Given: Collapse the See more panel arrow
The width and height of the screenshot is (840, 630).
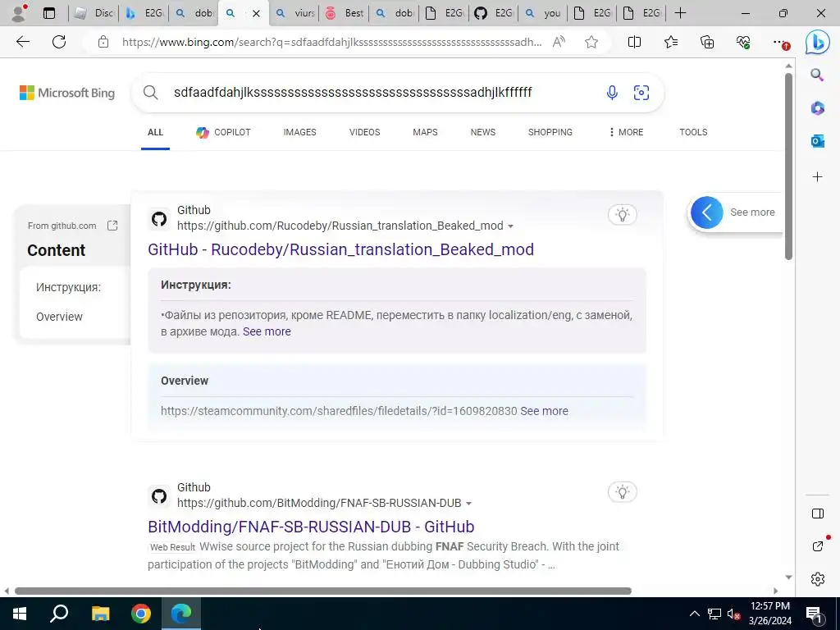Looking at the screenshot, I should click(706, 212).
